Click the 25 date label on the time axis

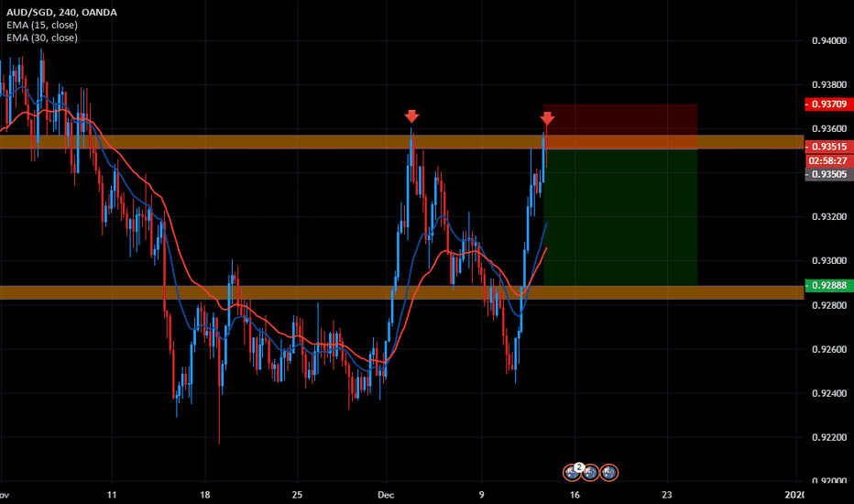297,495
